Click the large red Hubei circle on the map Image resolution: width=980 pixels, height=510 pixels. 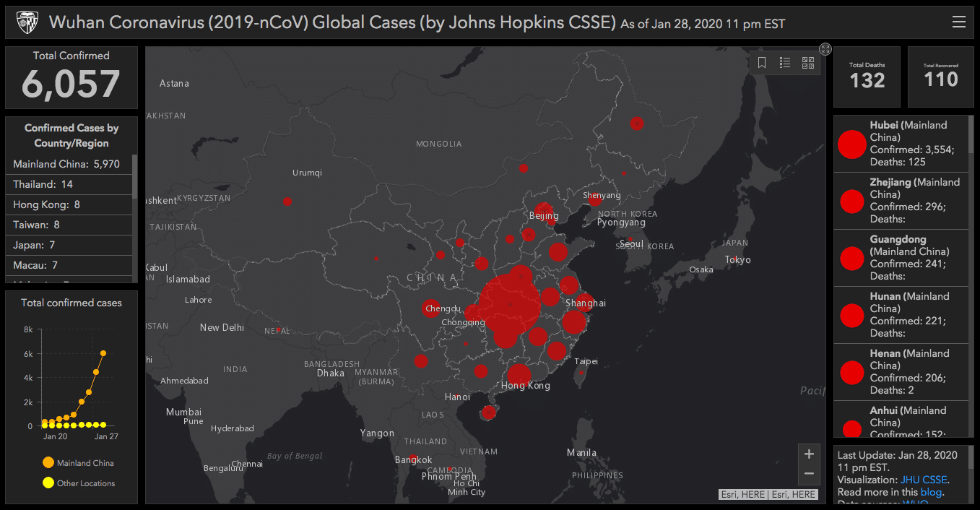coord(510,304)
